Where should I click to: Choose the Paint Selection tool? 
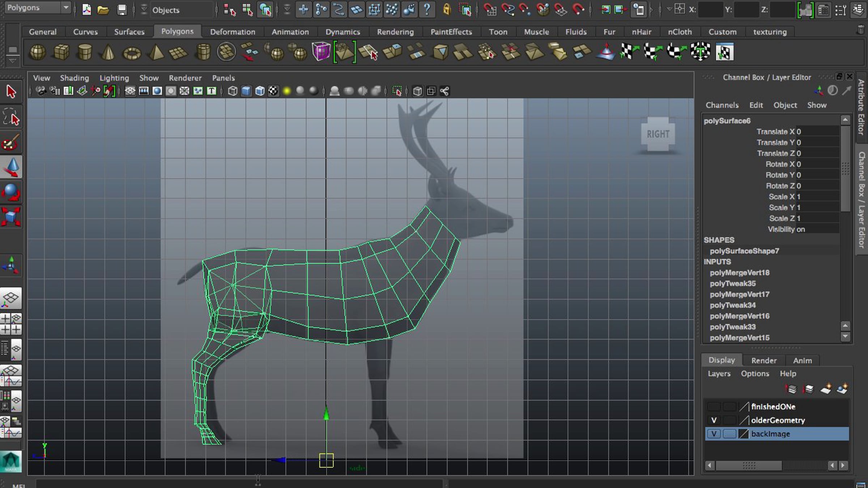[11, 142]
